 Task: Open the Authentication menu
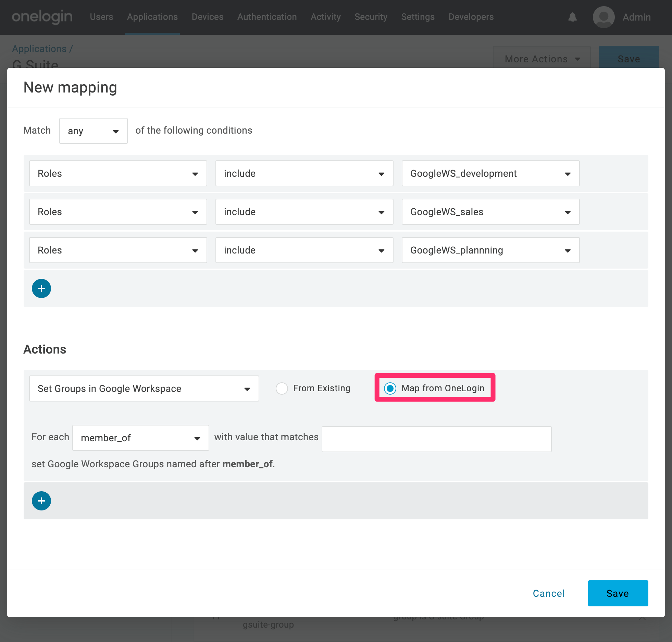(267, 17)
